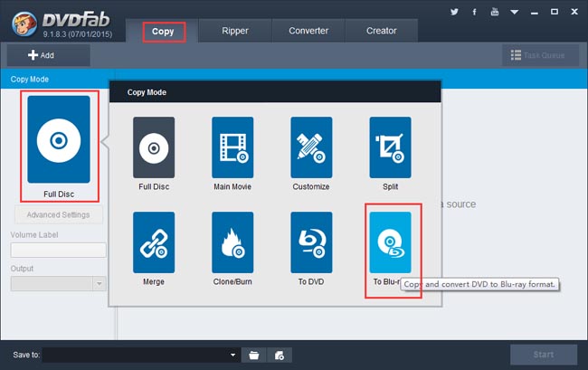This screenshot has width=588, height=370.
Task: Pick the Customize copy mode
Action: tap(311, 147)
